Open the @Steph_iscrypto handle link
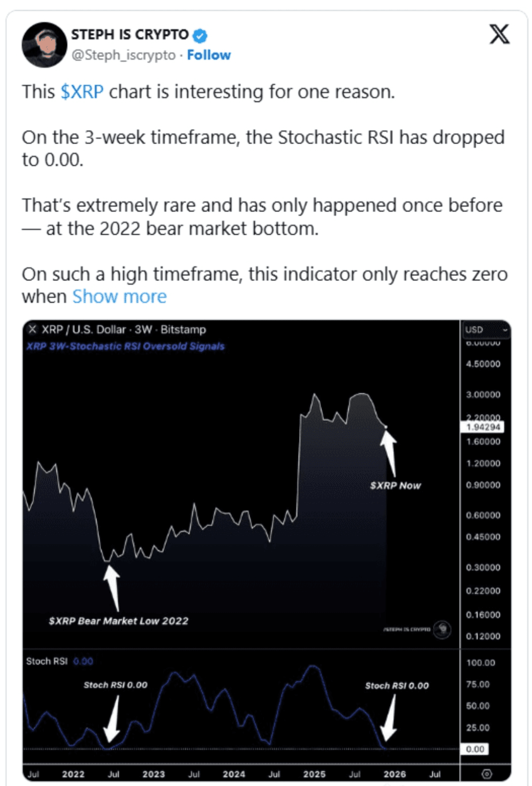This screenshot has height=786, width=532. tap(123, 55)
